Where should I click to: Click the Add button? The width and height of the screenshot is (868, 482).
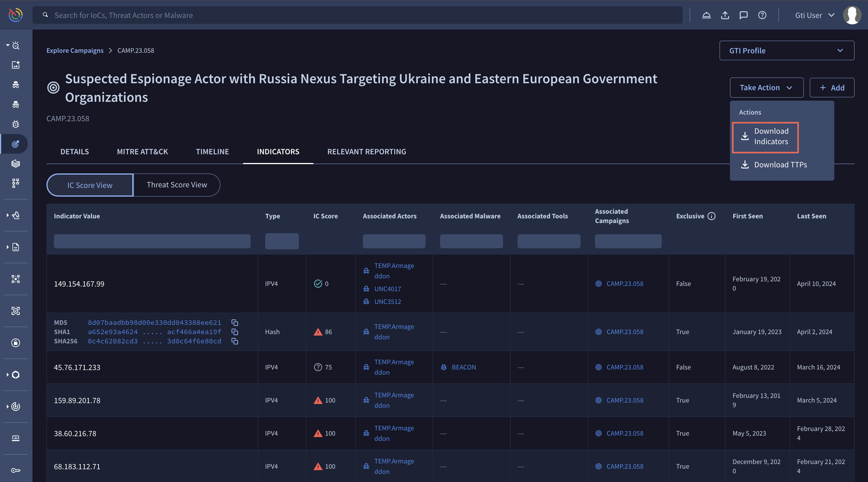(x=831, y=87)
